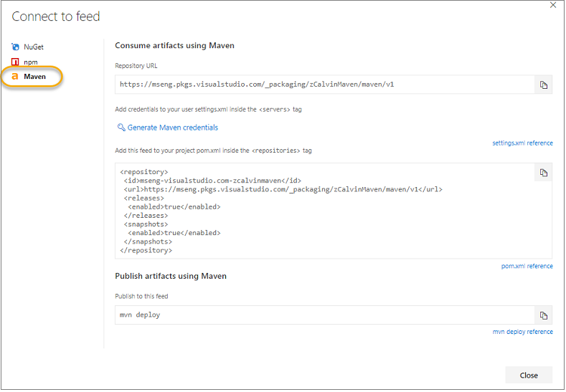Open Generate Maven credentials link
Screen dimensions: 566x392
172,128
